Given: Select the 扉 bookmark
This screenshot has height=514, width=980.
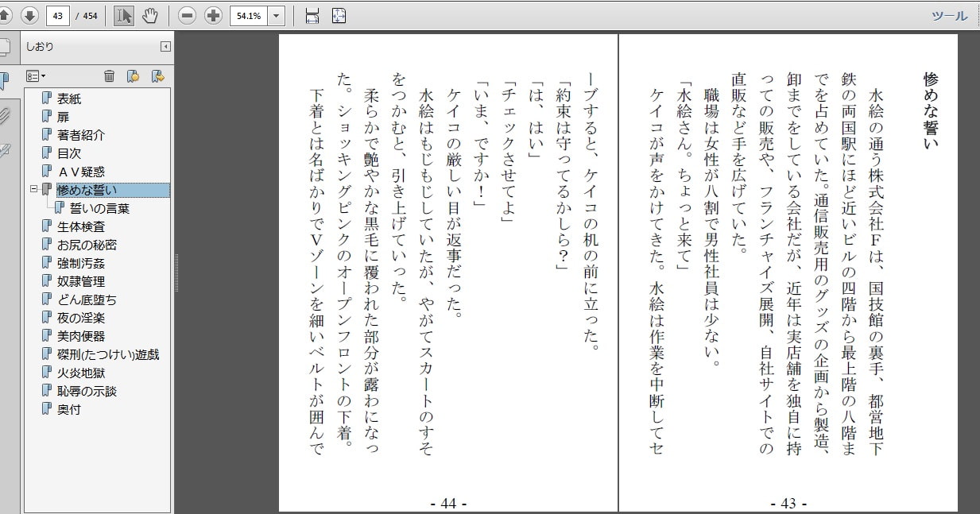Looking at the screenshot, I should [63, 117].
